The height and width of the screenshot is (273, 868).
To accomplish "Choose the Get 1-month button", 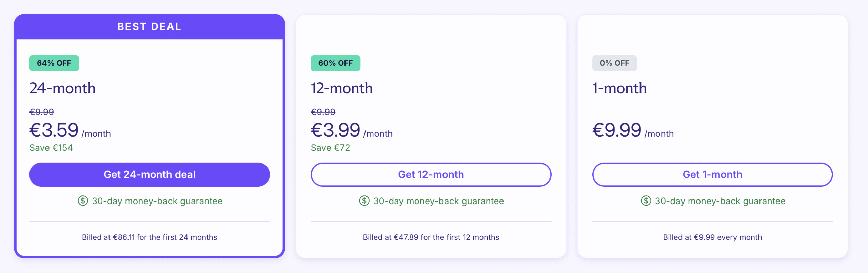I will click(x=712, y=174).
